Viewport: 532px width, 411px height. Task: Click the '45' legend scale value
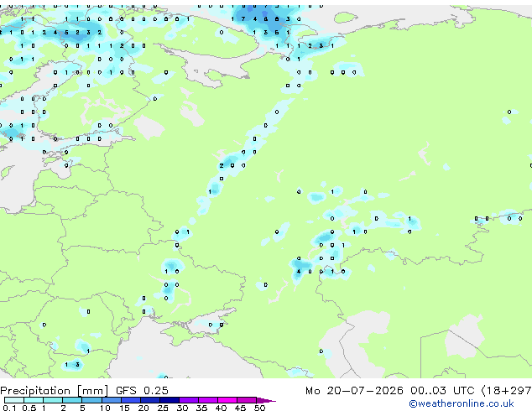click(240, 408)
